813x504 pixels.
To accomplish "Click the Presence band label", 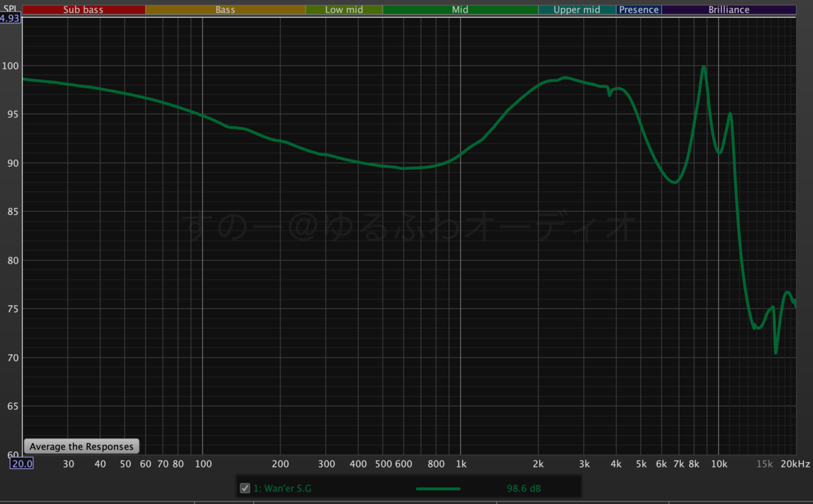I will point(639,9).
